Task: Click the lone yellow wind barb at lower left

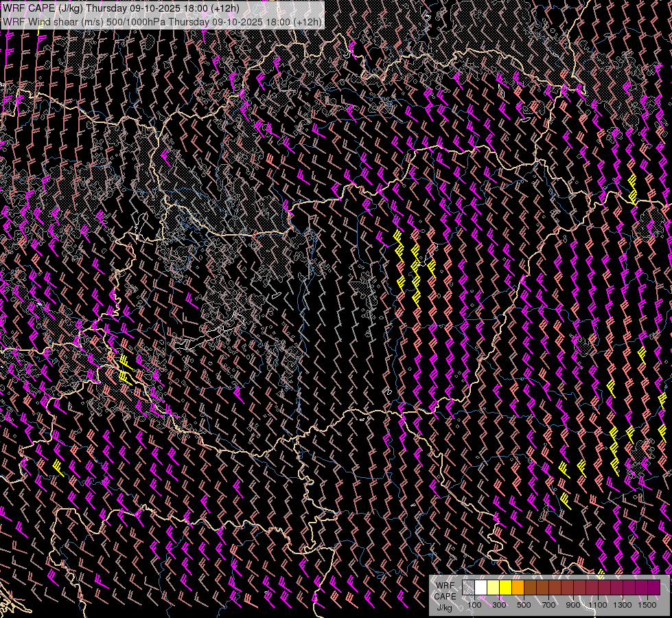Action: (x=58, y=468)
